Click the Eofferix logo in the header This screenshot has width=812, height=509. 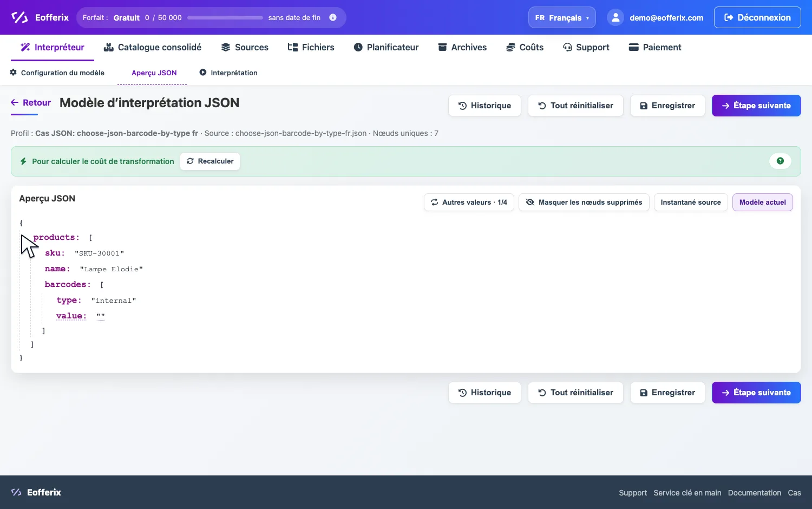pos(40,17)
